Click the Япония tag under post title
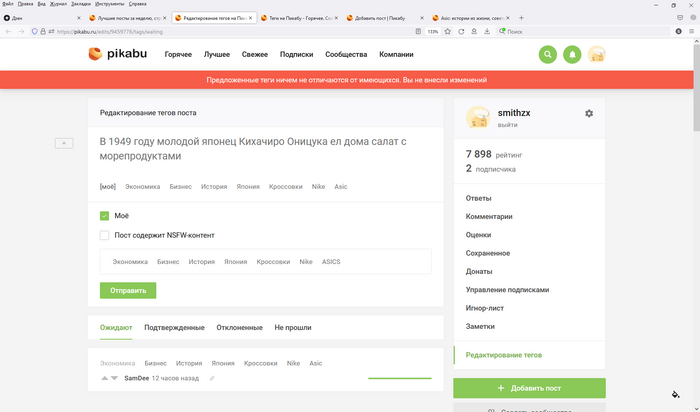Viewport: 700px width, 412px height. [x=248, y=187]
